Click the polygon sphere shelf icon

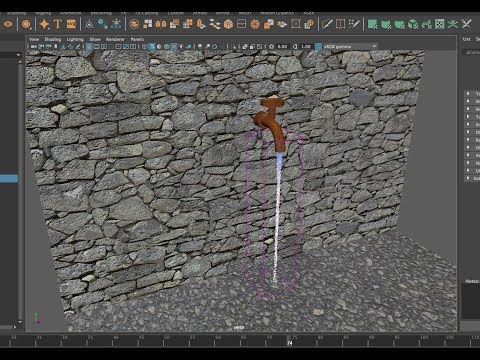point(26,24)
